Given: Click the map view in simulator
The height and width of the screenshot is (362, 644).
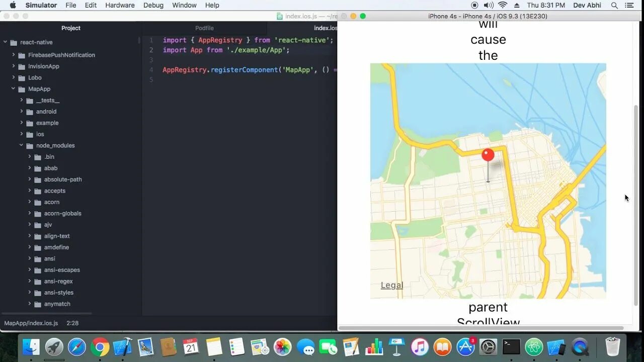Looking at the screenshot, I should click(x=488, y=181).
